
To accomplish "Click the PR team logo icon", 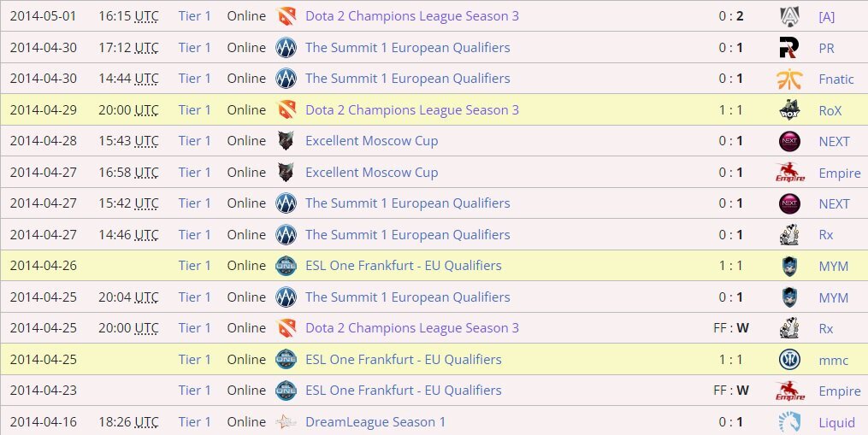I will click(789, 48).
